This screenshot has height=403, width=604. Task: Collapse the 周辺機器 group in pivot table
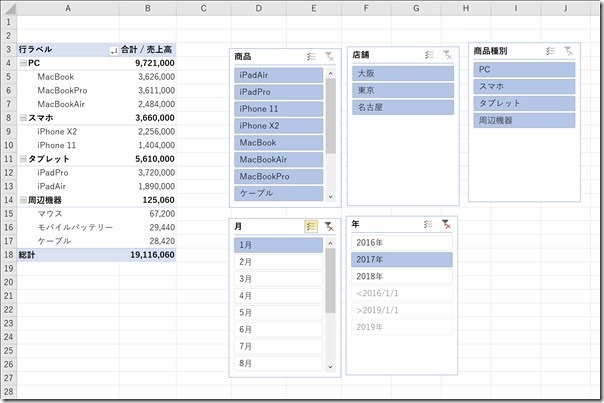(23, 200)
